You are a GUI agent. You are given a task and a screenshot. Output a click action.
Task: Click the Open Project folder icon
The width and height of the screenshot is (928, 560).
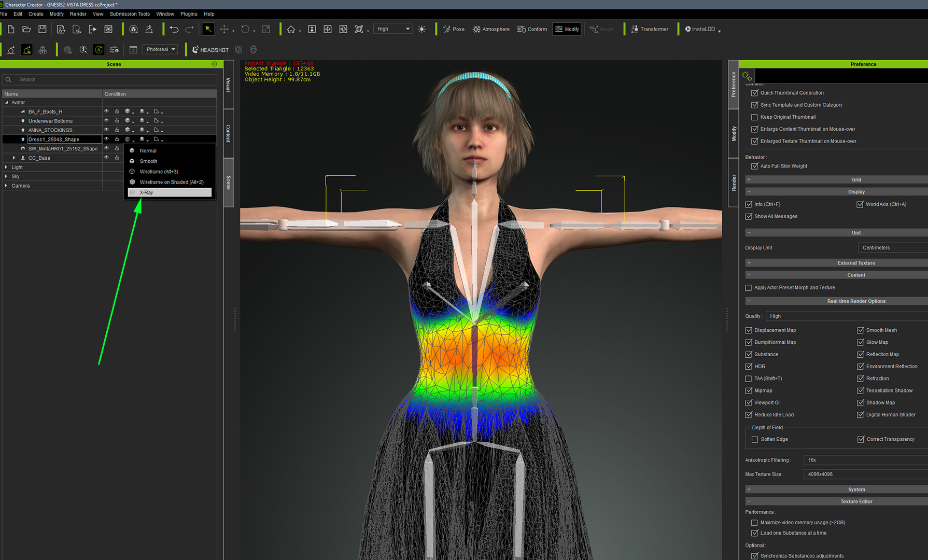point(26,29)
